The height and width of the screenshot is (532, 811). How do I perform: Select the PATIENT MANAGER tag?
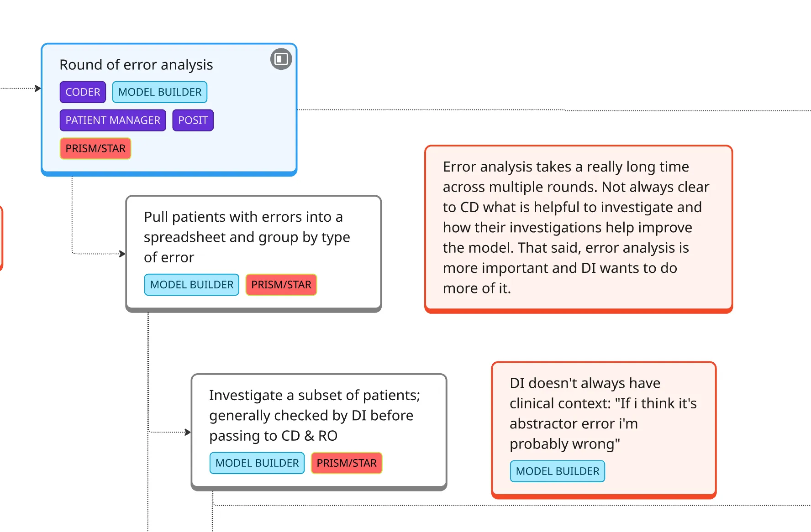point(113,120)
